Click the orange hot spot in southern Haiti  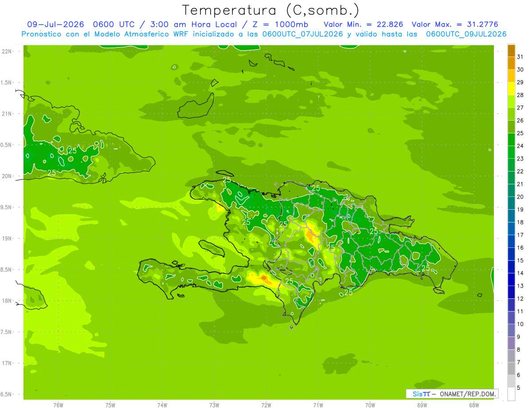pos(264,278)
